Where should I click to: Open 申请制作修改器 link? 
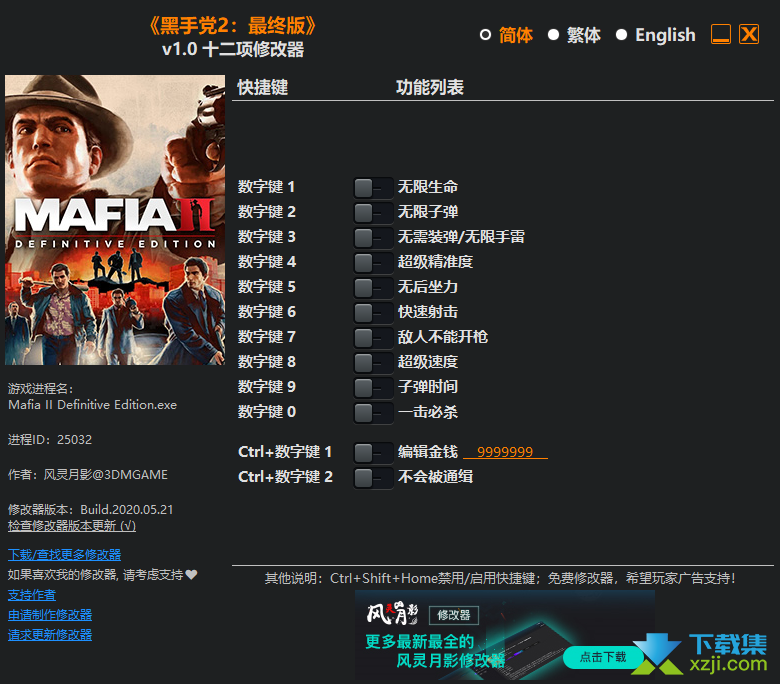pos(50,615)
